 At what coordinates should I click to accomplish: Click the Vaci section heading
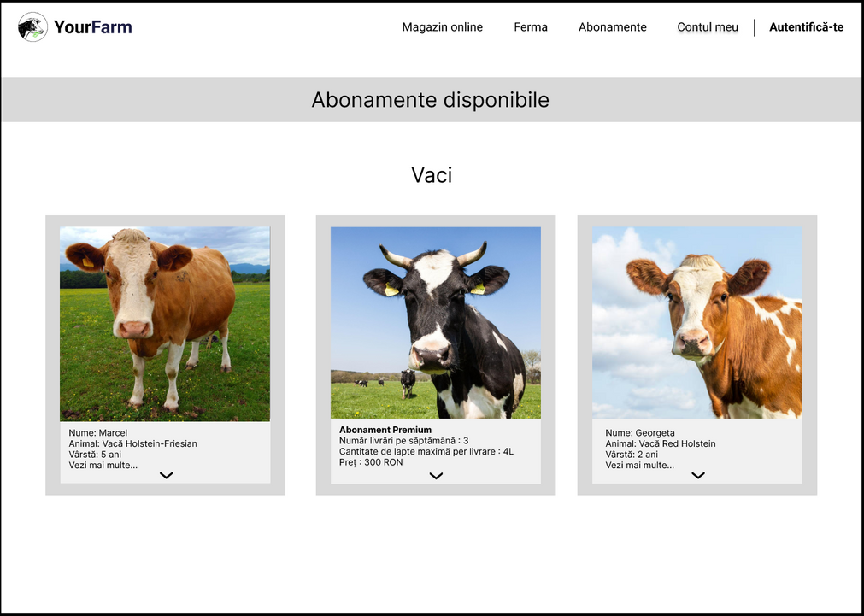click(432, 175)
